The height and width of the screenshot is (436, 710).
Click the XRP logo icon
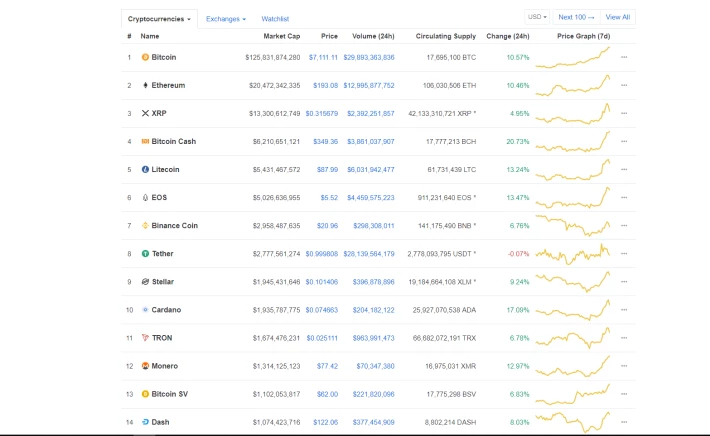[145, 113]
